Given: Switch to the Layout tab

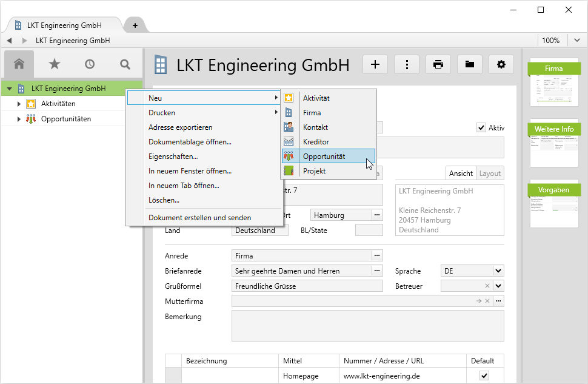Looking at the screenshot, I should click(x=490, y=173).
